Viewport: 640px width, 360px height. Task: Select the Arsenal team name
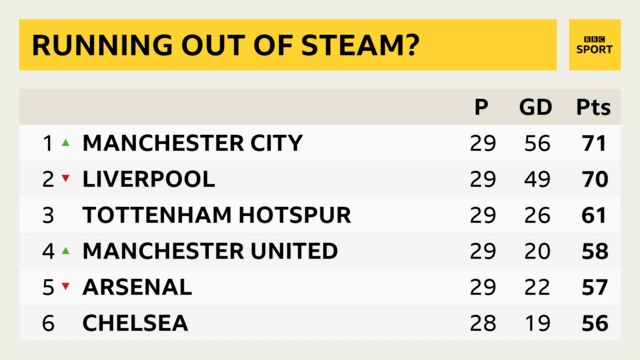pos(137,287)
